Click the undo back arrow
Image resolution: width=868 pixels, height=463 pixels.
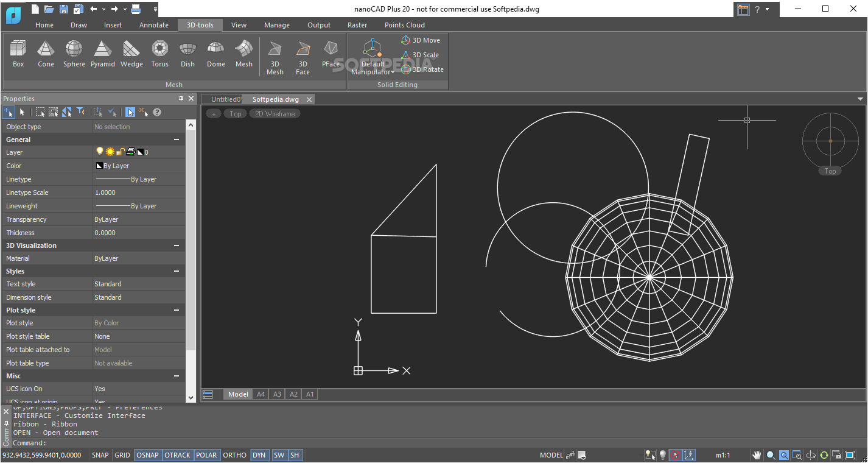(93, 9)
